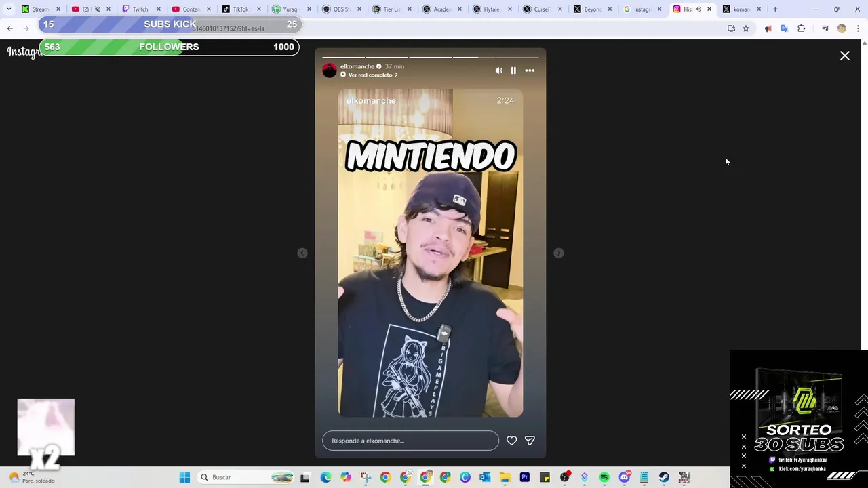Open the Snipping Tool from the taskbar
Image resolution: width=868 pixels, height=488 pixels.
[366, 477]
